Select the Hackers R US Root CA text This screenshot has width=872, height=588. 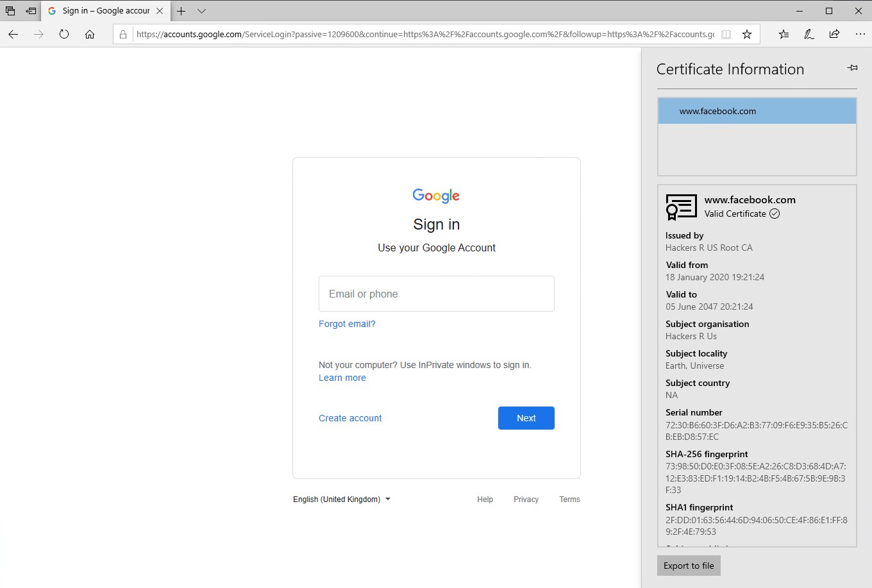click(x=709, y=248)
